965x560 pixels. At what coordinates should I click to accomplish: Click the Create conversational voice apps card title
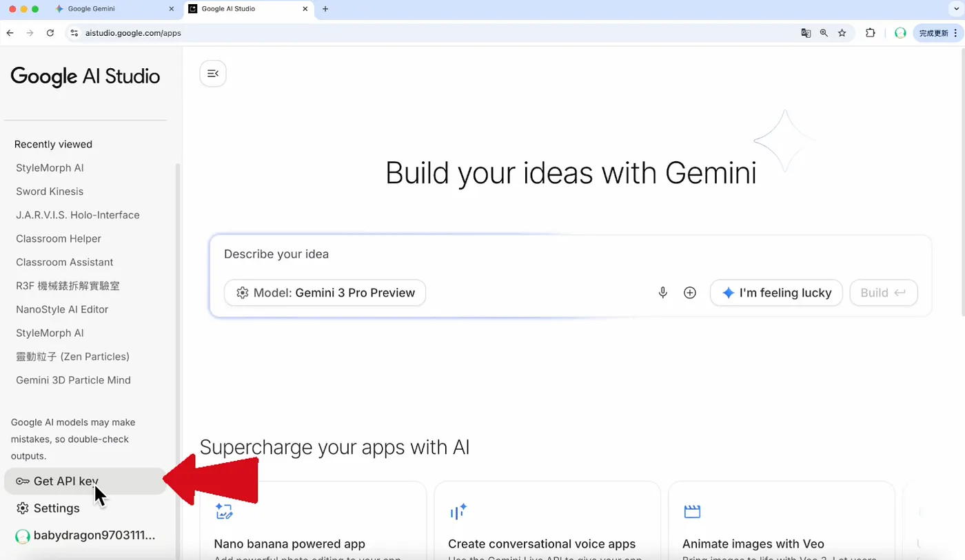(x=542, y=543)
